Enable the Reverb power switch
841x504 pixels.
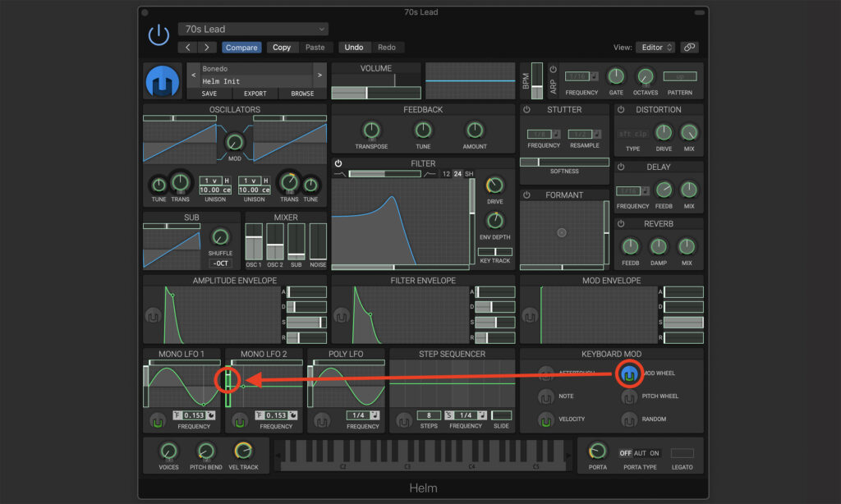pos(621,223)
